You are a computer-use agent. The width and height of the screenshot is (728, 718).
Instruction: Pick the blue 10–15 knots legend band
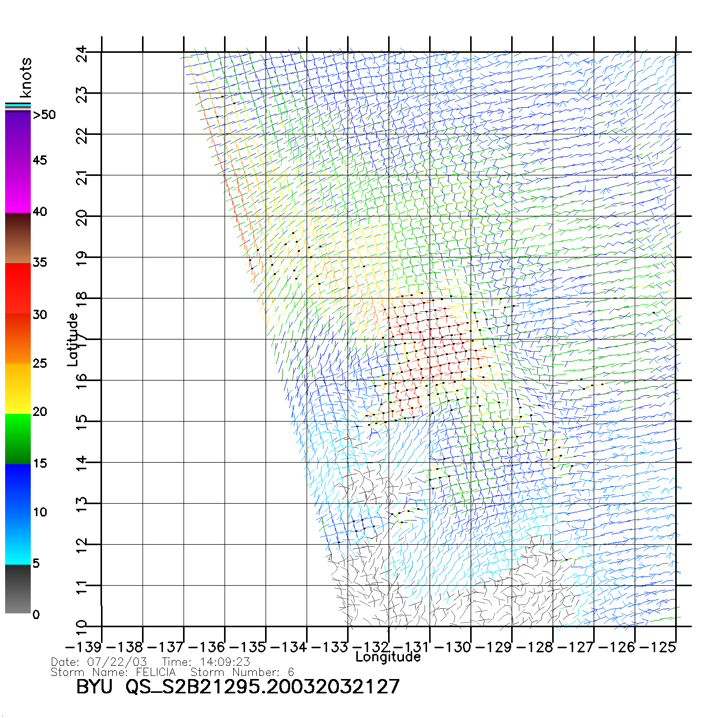click(17, 489)
